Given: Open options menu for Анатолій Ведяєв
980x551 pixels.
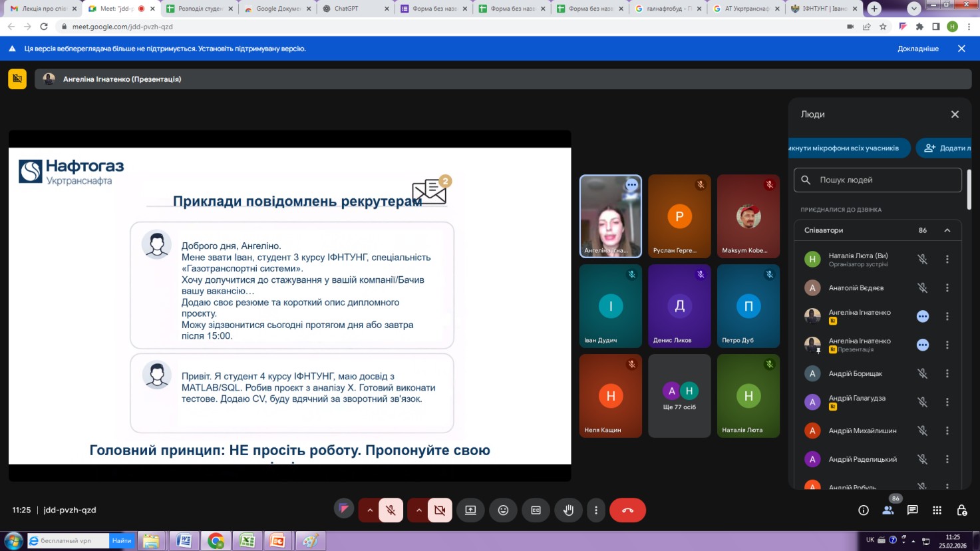Looking at the screenshot, I should 947,288.
